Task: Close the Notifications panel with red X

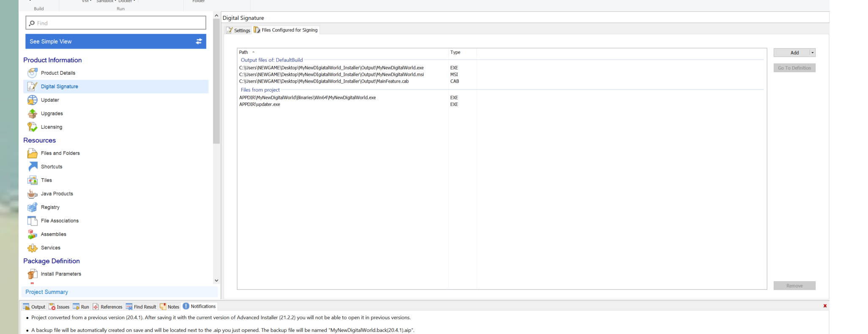Action: (x=824, y=306)
